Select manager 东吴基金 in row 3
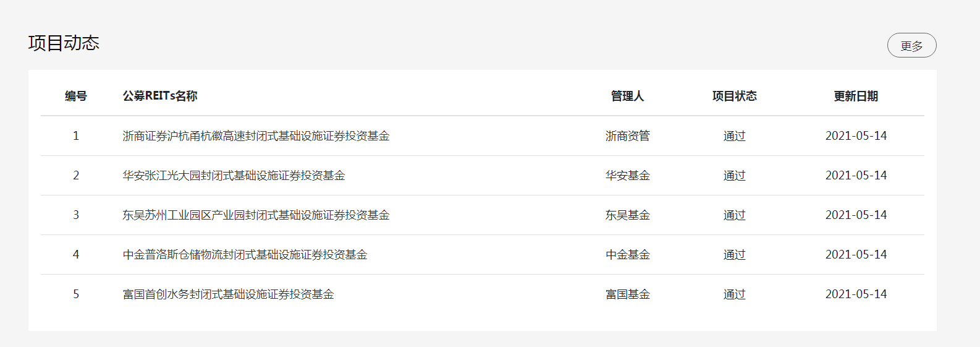 627,215
